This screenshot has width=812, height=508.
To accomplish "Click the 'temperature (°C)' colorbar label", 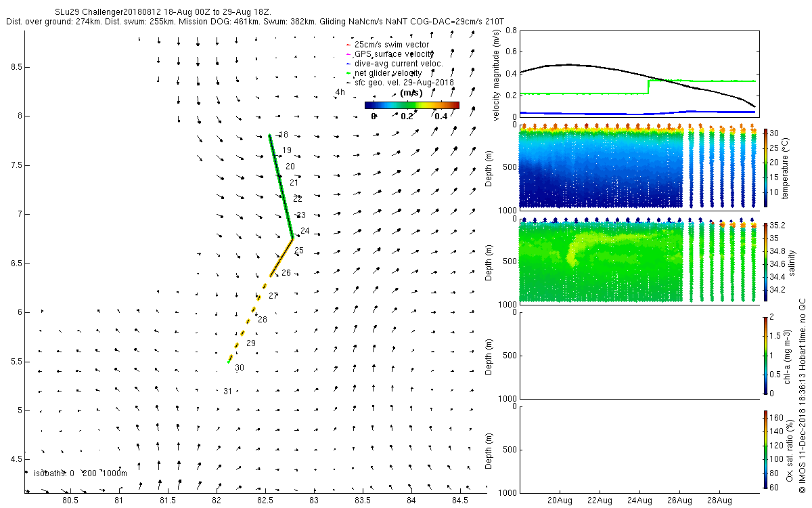I will coord(786,168).
